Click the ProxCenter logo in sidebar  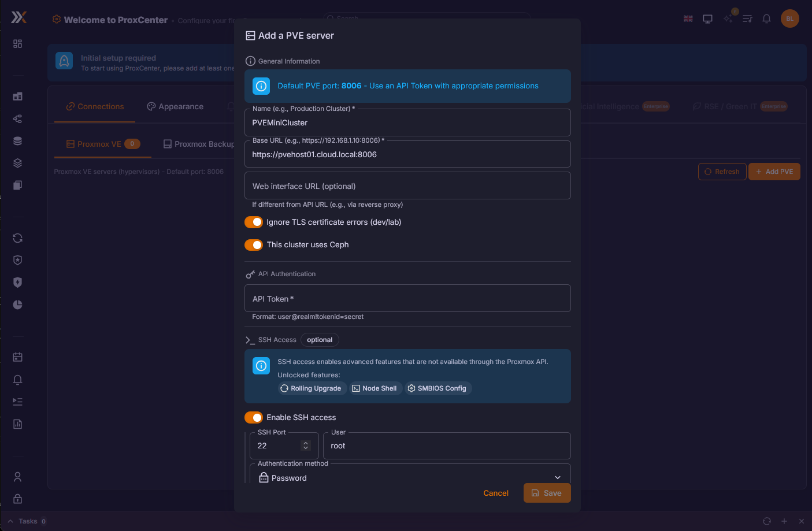18,18
